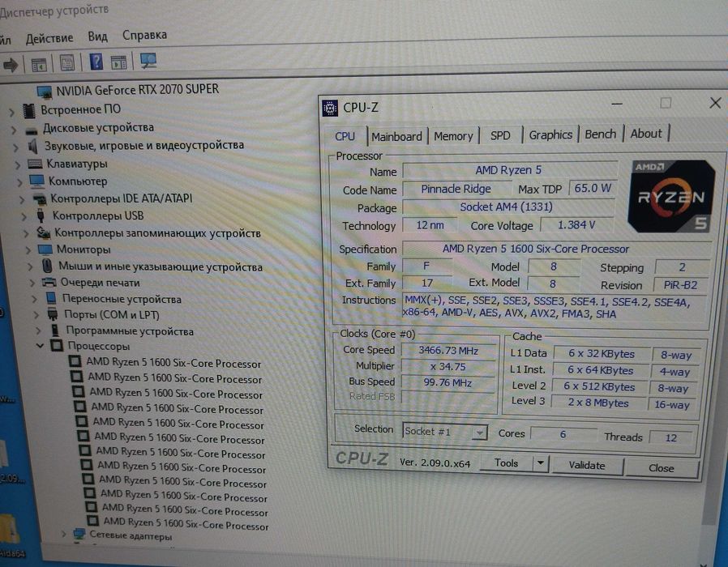Viewport: 728px width, 567px height.
Task: Click the Контроллеры USB icon
Action: pos(41,215)
